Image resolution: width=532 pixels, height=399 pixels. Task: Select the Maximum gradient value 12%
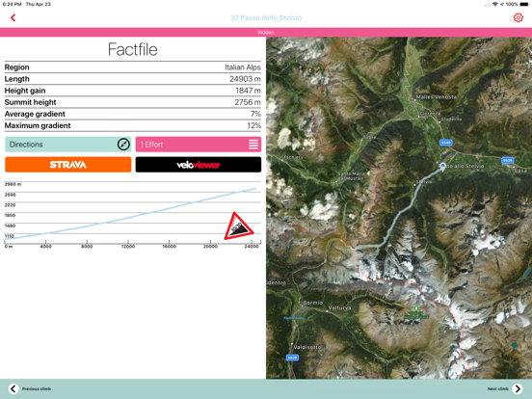point(253,125)
